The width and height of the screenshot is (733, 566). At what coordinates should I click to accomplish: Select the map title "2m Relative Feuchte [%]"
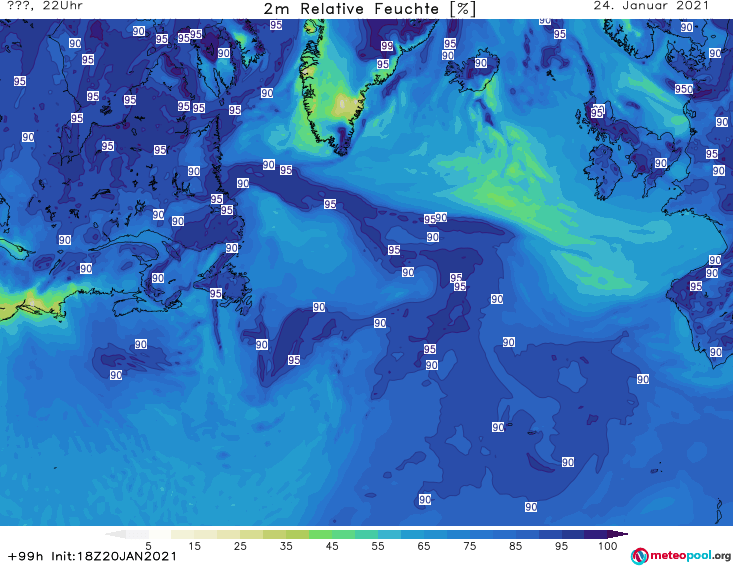(x=370, y=9)
